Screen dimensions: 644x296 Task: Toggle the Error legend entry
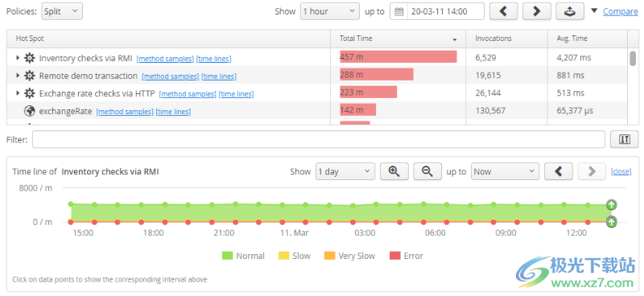(407, 256)
